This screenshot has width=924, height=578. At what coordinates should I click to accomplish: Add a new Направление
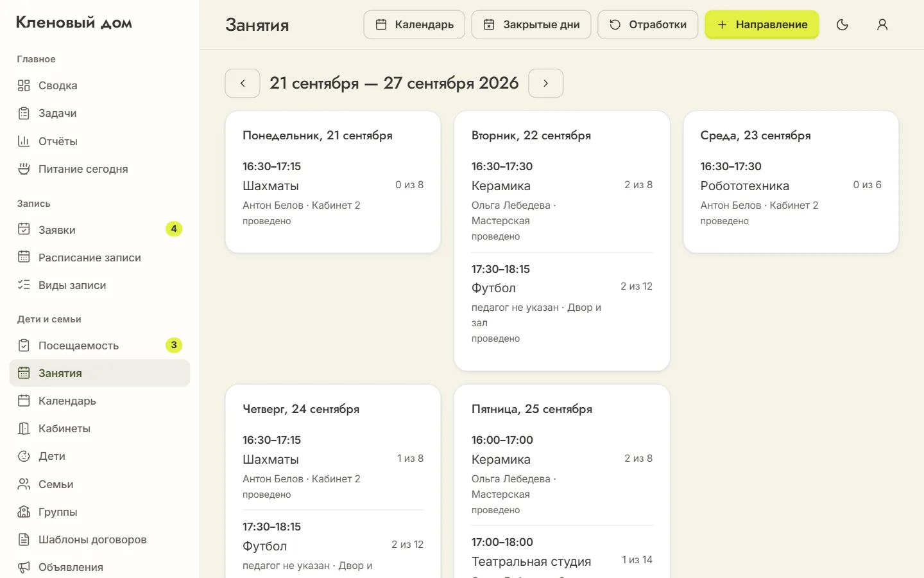(x=762, y=24)
